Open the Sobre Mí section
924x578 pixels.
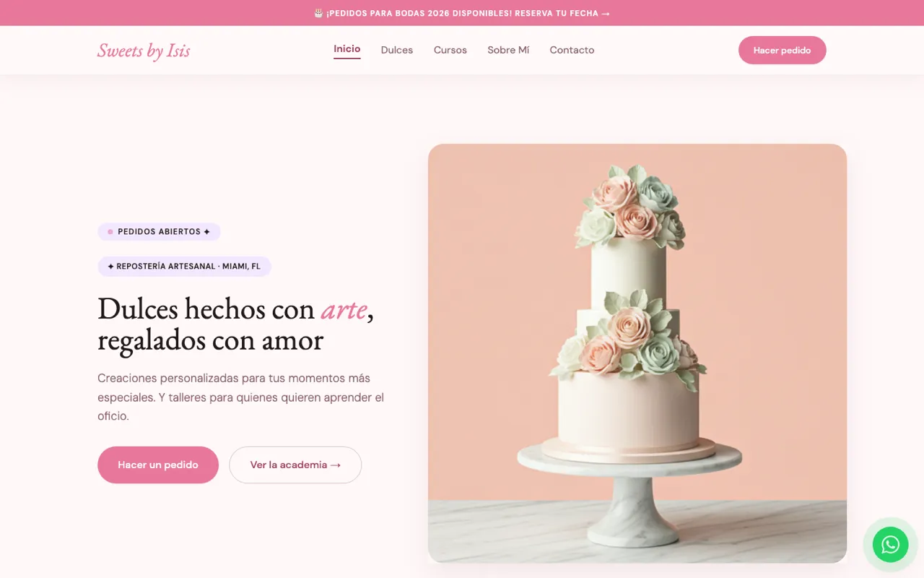click(508, 50)
